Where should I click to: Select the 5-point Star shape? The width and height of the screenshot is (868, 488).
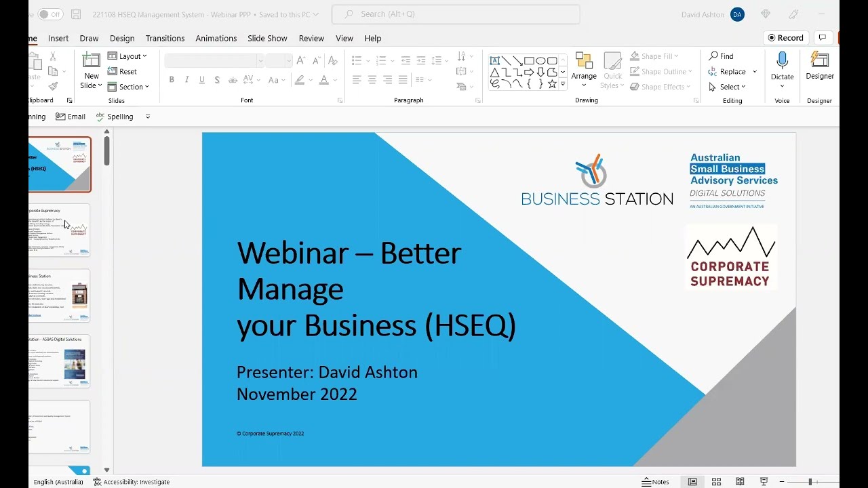tap(552, 84)
